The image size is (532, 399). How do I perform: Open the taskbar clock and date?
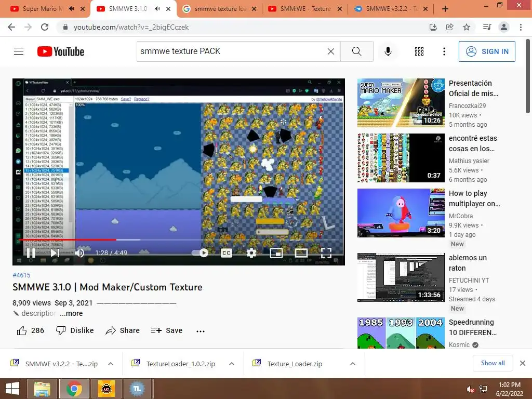[510, 389]
